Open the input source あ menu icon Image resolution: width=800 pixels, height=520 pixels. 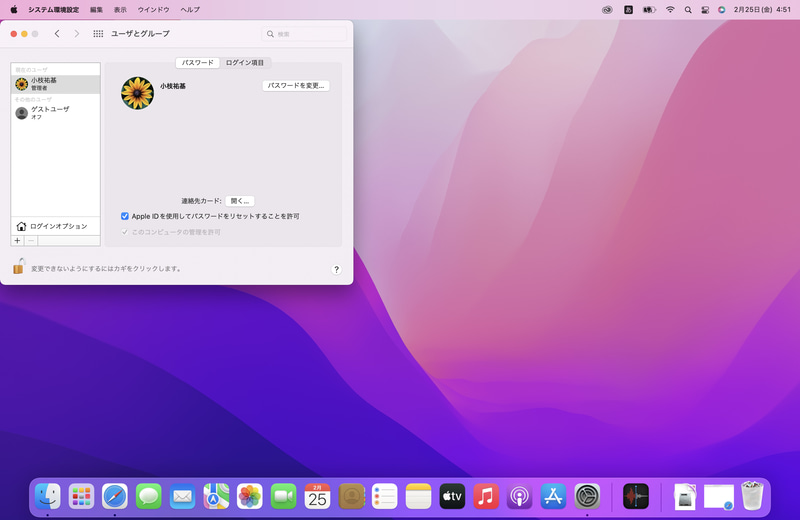pos(628,10)
